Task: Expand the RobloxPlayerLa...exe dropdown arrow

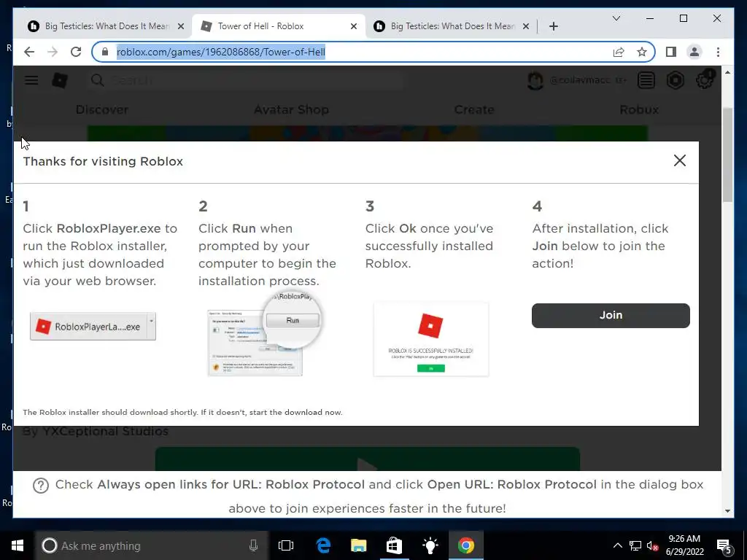Action: [152, 321]
